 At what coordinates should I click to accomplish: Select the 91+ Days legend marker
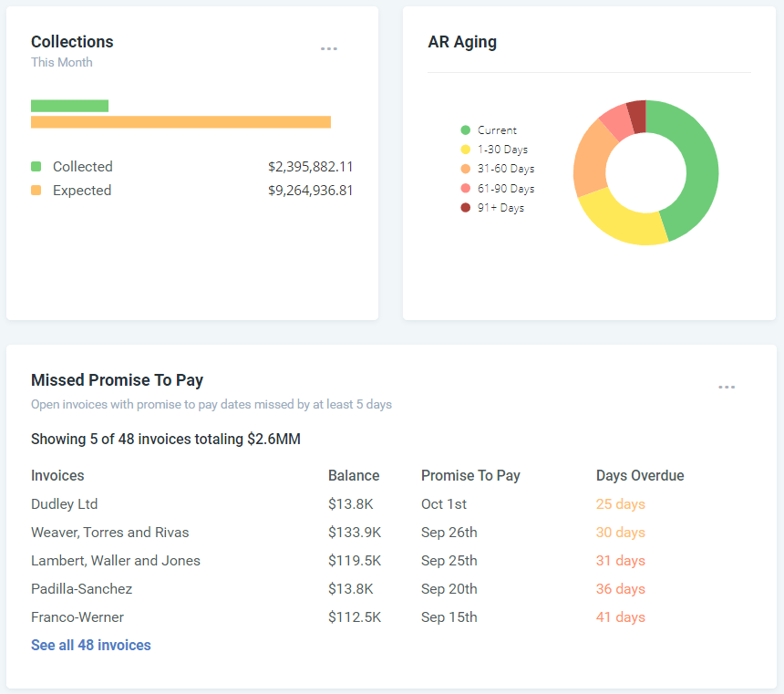(467, 207)
